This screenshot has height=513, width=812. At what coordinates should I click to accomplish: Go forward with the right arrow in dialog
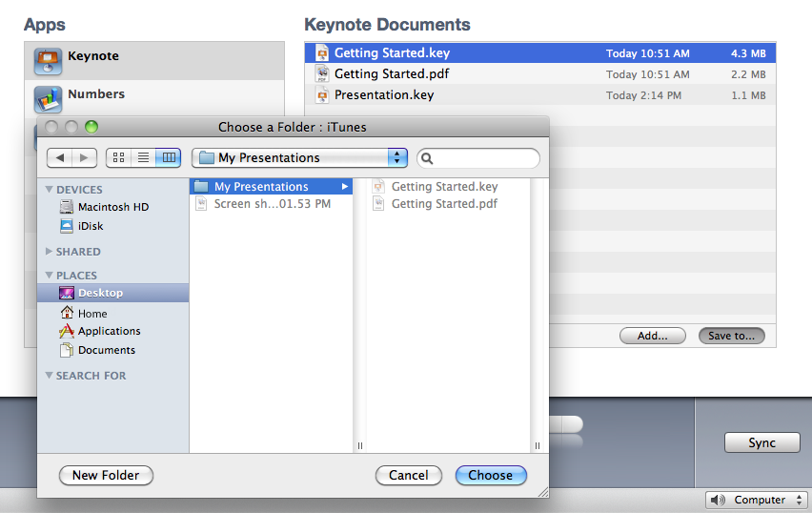(x=85, y=157)
